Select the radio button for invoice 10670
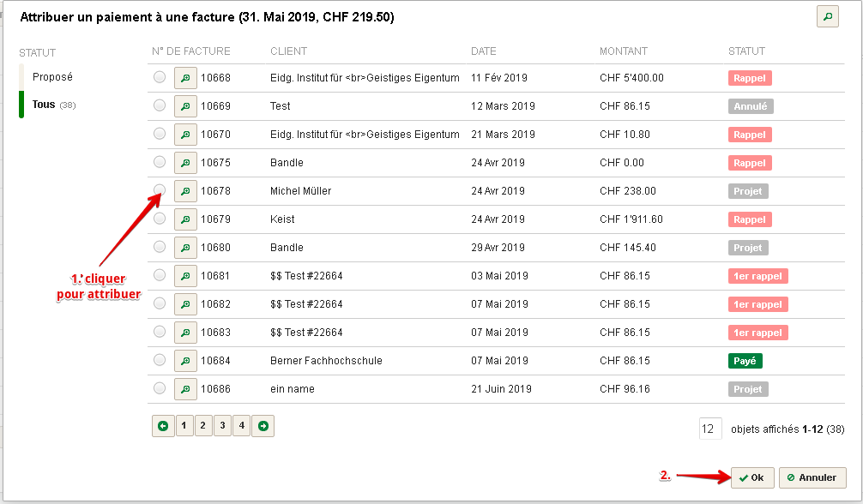The width and height of the screenshot is (863, 504). [x=160, y=134]
